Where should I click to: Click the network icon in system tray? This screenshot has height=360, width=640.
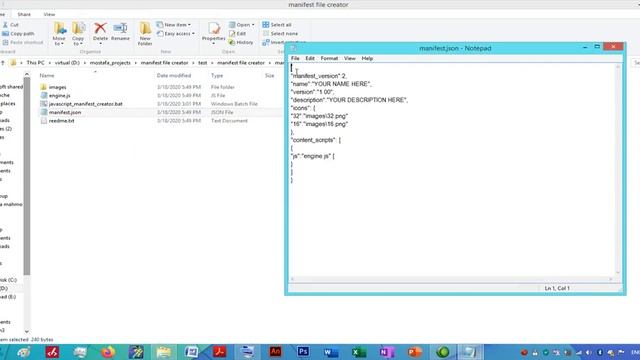point(578,352)
